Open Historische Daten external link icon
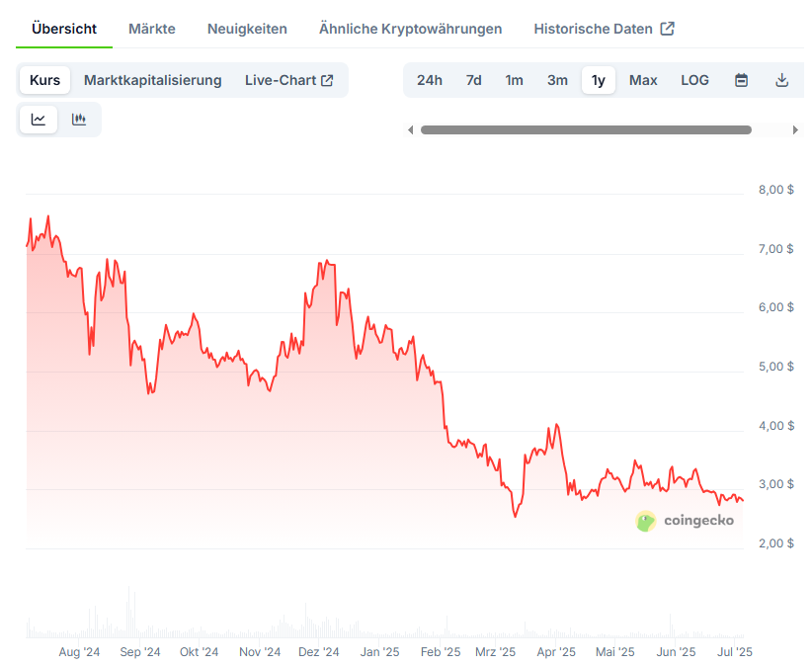812x666 pixels. click(668, 29)
